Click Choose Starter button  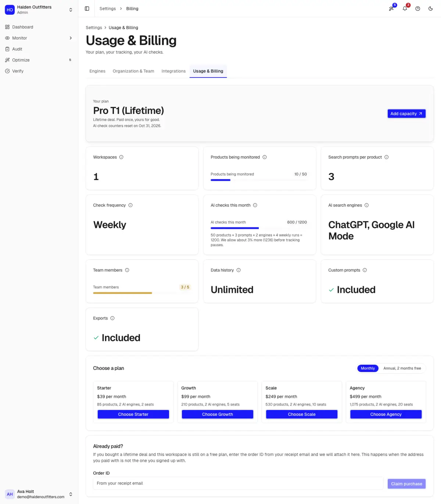[133, 414]
